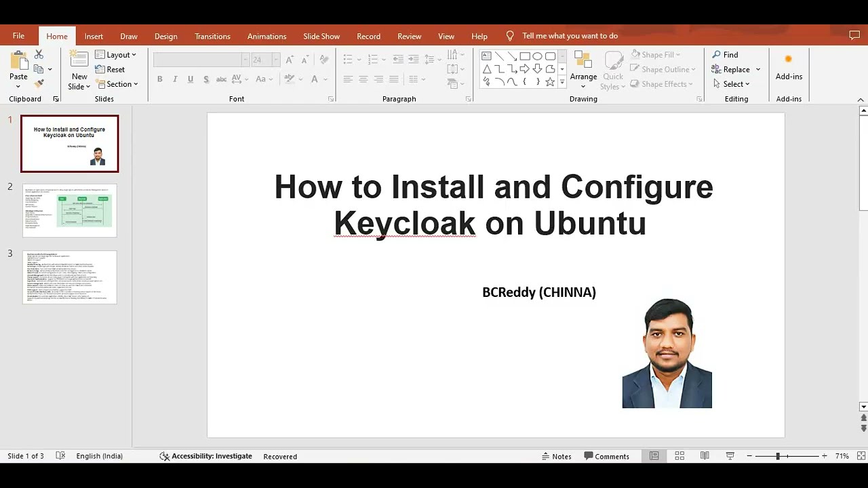Viewport: 868px width, 488px height.
Task: Pick the triangle shape
Action: 486,69
